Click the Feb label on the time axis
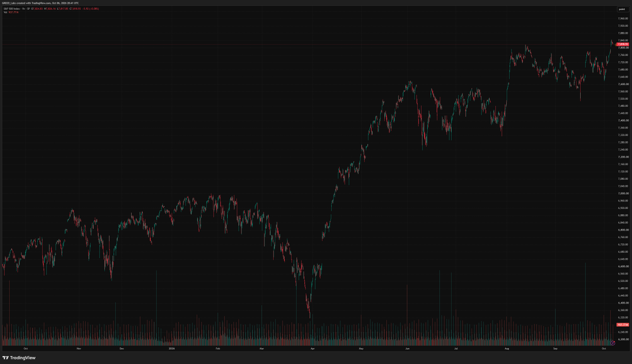The height and width of the screenshot is (364, 632). [218, 349]
